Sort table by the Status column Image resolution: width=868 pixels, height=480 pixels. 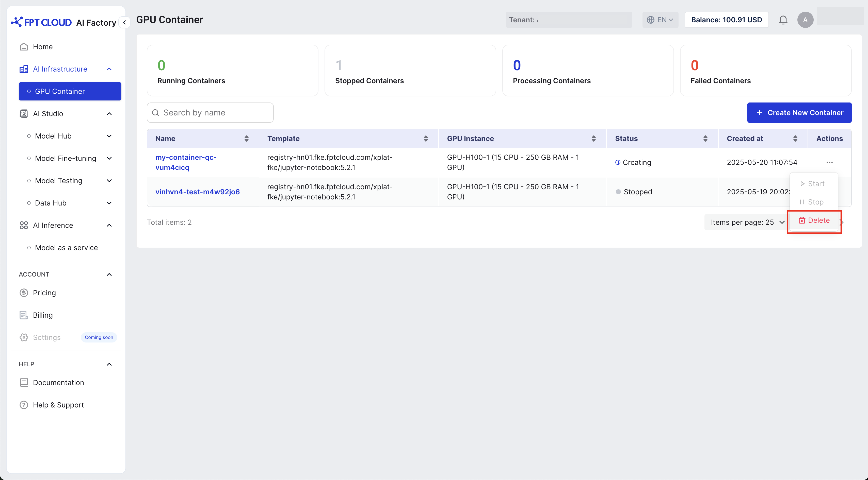705,138
